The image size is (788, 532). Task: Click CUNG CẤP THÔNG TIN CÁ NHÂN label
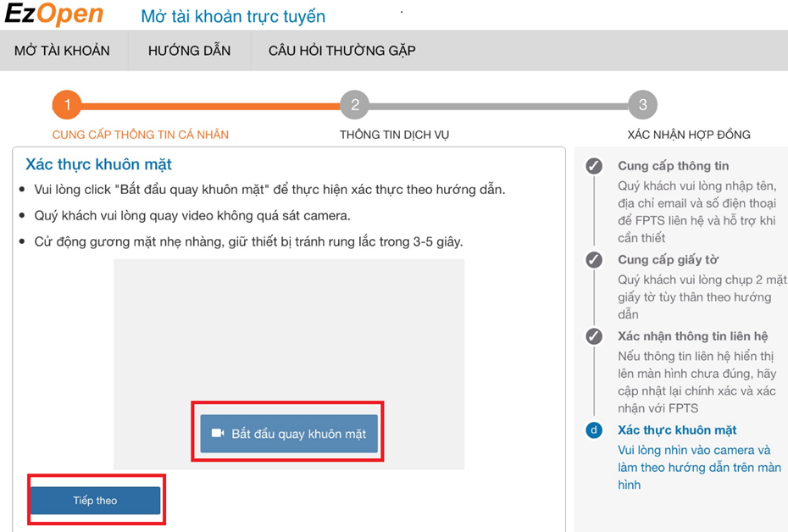click(141, 135)
